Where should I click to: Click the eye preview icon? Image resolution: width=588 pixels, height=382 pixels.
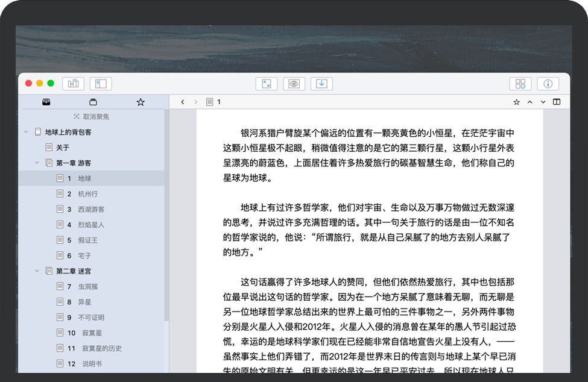pos(294,84)
